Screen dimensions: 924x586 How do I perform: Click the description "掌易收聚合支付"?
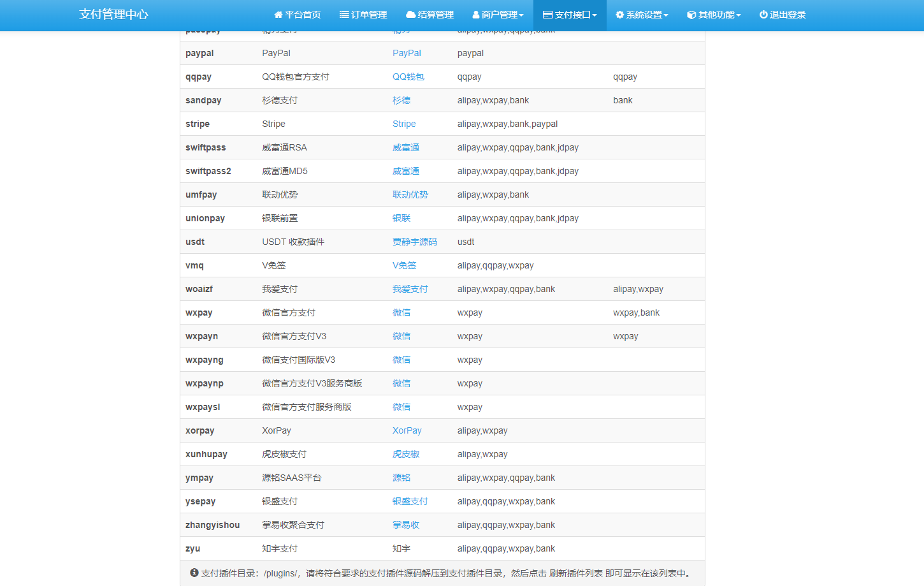(293, 525)
